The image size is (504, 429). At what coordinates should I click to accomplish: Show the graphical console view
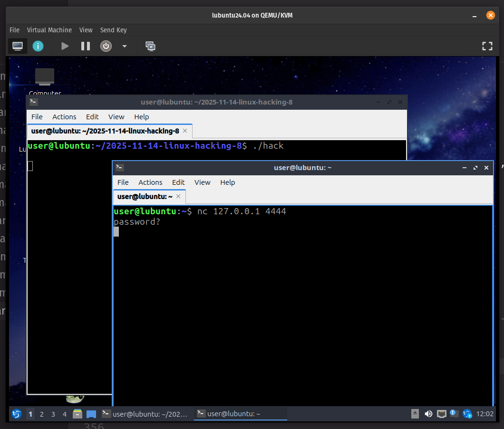click(x=18, y=46)
